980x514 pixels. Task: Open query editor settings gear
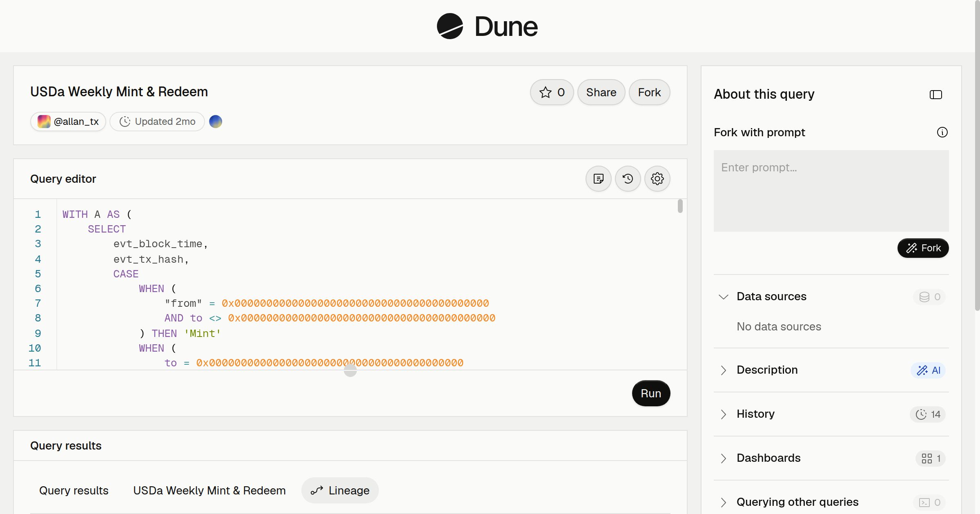pyautogui.click(x=657, y=179)
